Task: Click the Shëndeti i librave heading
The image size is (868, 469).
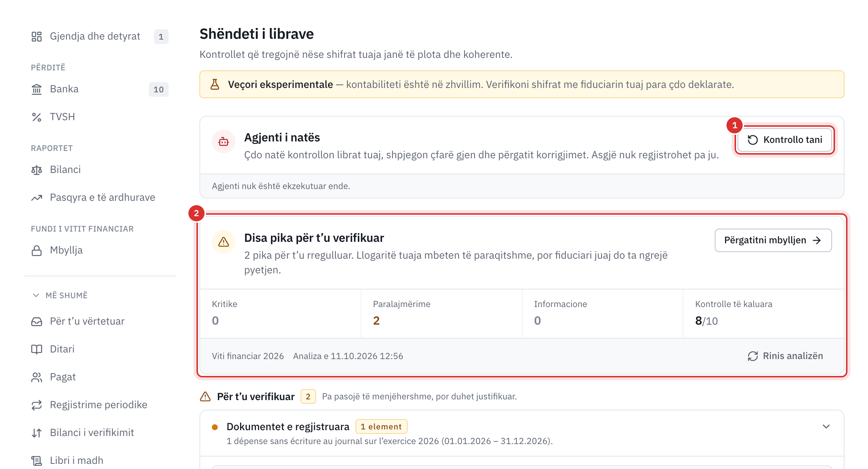Action: point(257,34)
